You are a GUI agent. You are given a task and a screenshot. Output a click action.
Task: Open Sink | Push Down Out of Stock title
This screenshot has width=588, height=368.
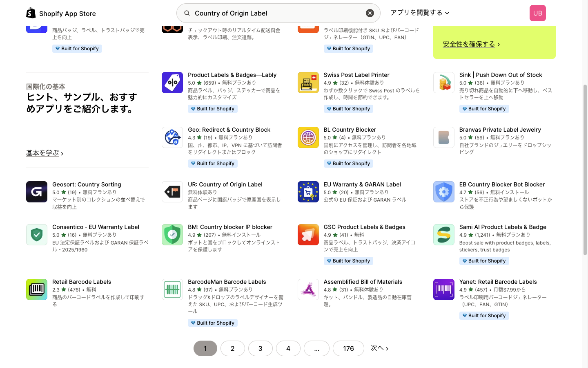pos(501,75)
